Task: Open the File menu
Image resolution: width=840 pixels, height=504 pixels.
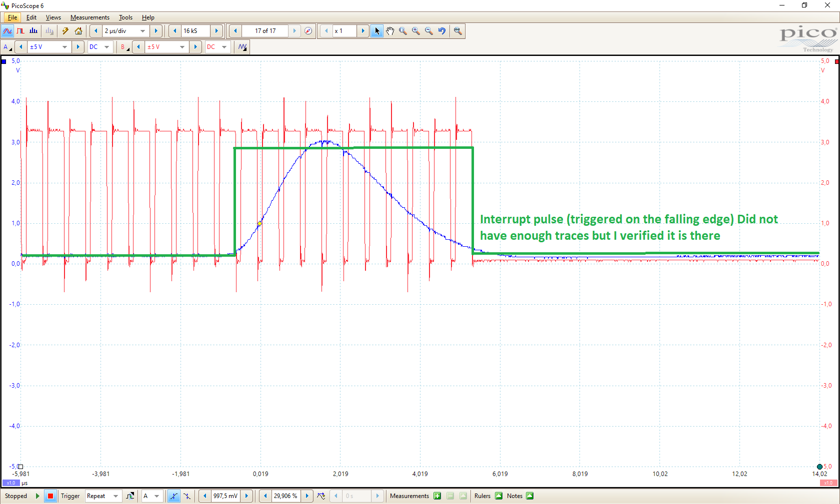Action: (12, 17)
